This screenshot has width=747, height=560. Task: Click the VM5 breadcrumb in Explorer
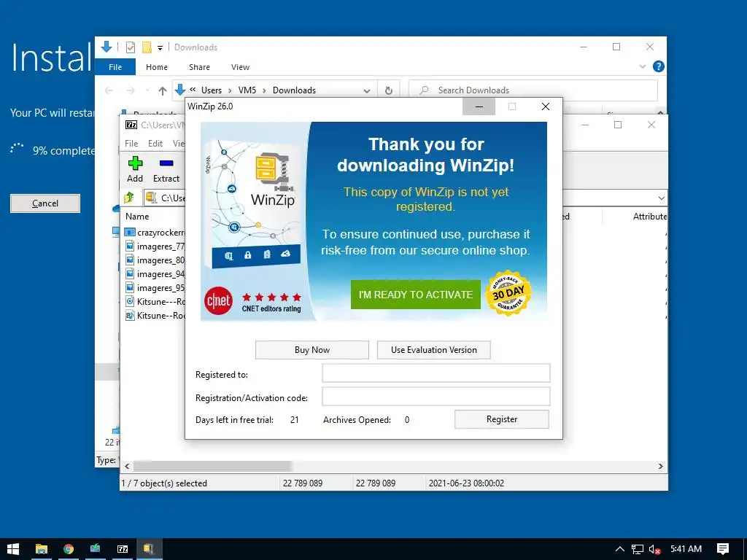(247, 90)
